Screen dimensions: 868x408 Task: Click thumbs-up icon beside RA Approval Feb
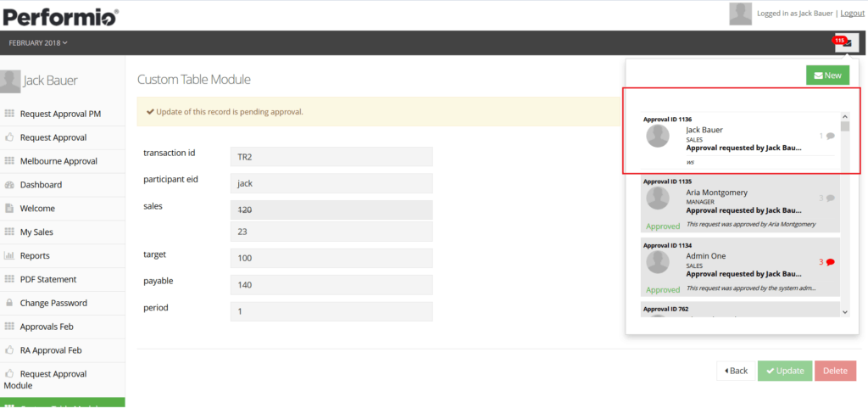click(x=9, y=350)
